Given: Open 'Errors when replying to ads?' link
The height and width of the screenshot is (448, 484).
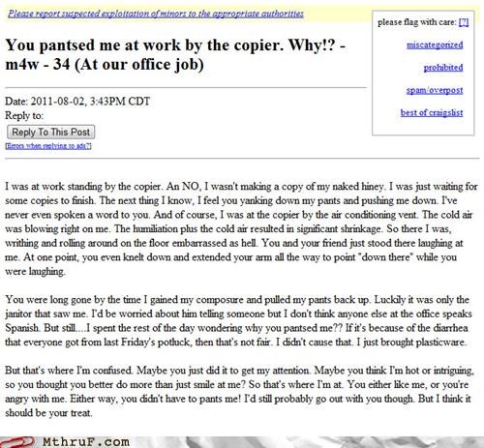Looking at the screenshot, I should click(48, 146).
